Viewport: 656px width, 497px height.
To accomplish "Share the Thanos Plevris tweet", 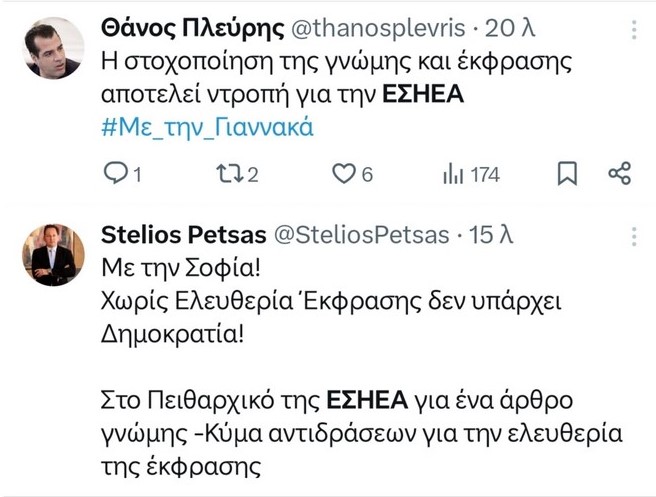I will 620,174.
